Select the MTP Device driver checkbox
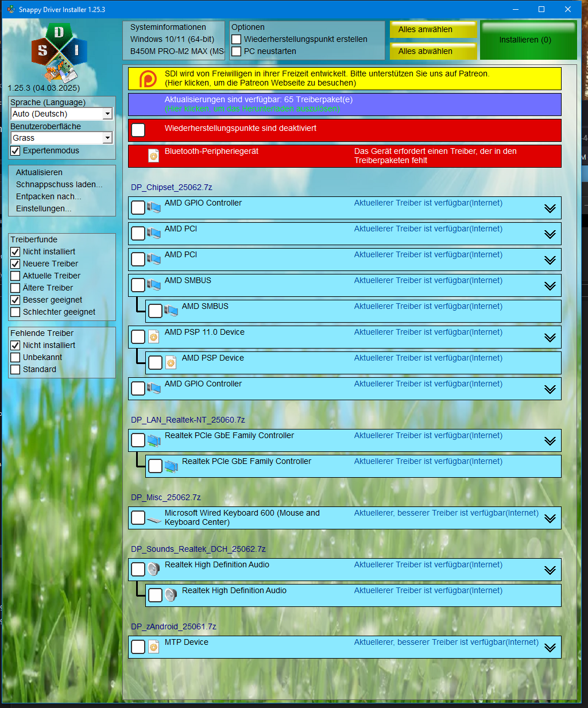The width and height of the screenshot is (588, 708). point(138,647)
